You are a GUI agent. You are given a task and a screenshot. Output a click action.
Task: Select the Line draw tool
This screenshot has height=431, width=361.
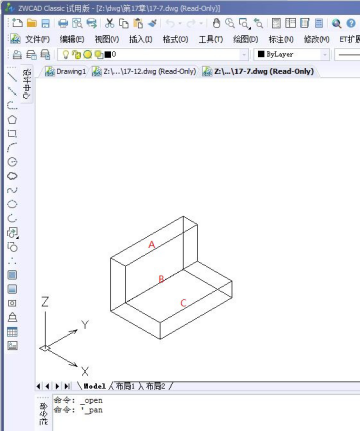12,77
